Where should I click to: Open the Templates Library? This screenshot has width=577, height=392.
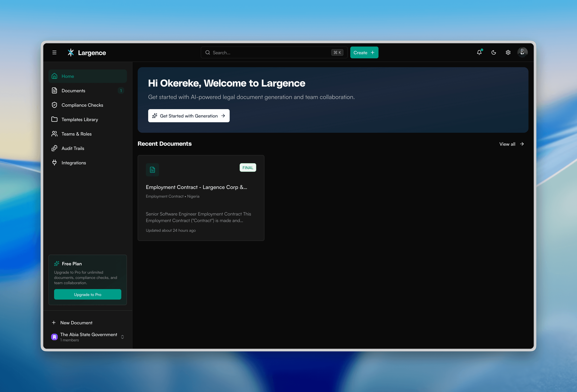click(80, 119)
